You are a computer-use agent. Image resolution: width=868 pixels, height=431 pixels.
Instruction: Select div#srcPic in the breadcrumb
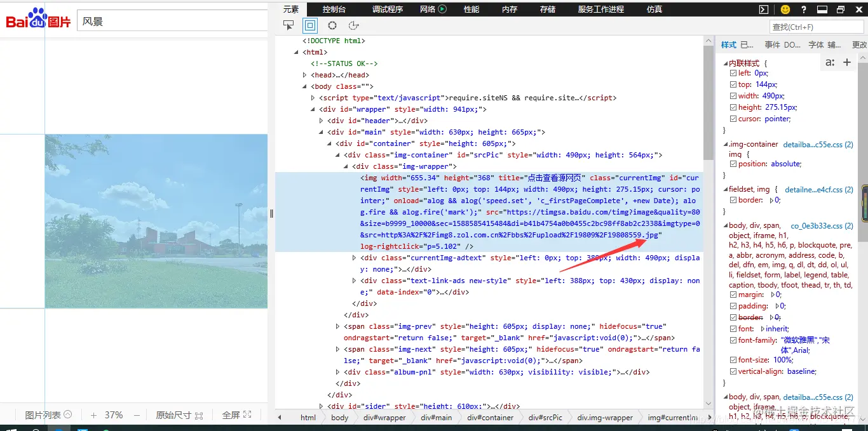[x=545, y=418]
